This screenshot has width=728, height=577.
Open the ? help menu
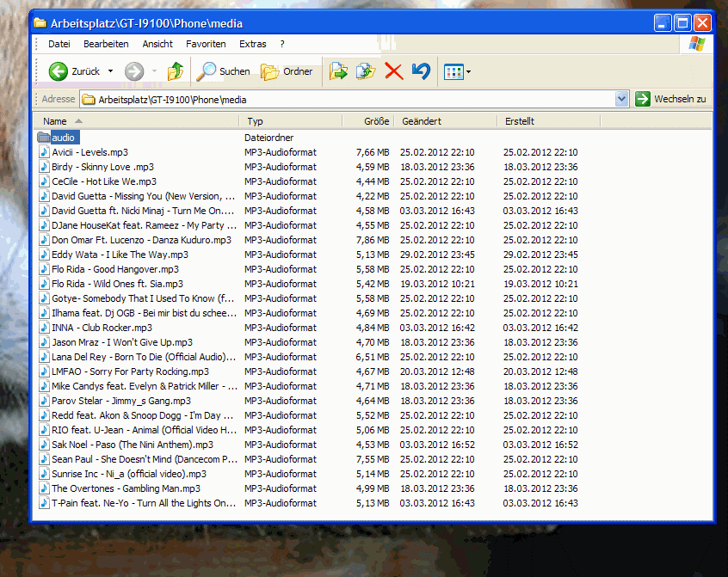282,44
